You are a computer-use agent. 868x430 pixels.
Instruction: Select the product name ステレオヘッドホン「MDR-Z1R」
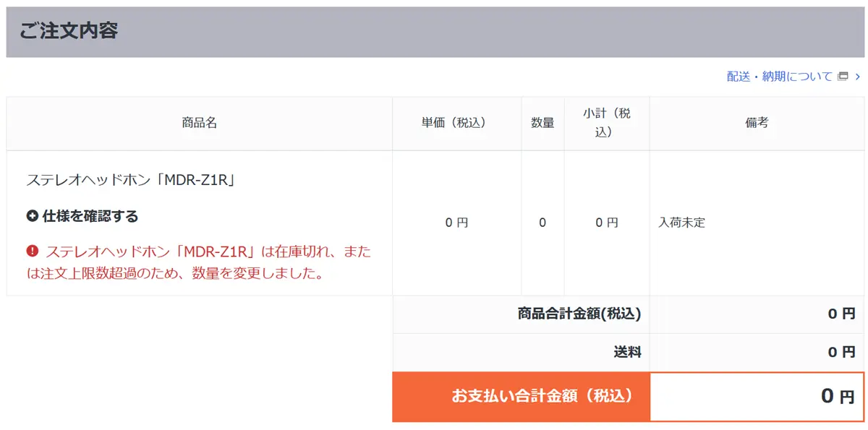coord(131,180)
